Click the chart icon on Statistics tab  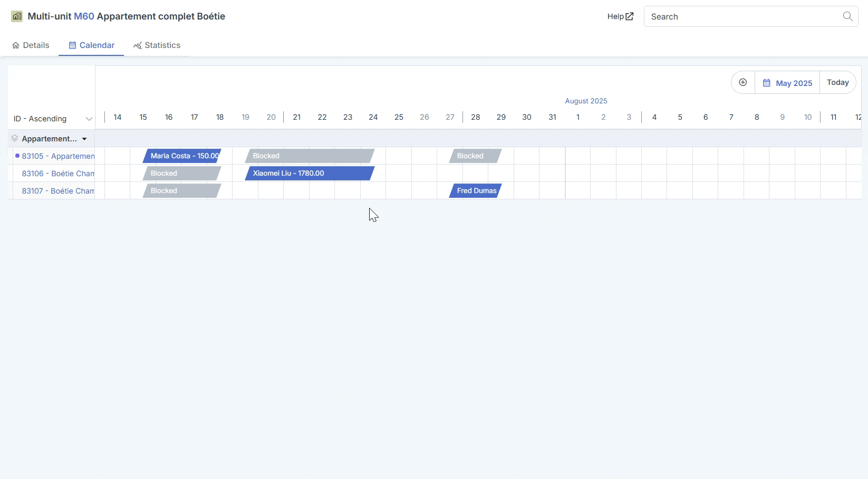(138, 45)
